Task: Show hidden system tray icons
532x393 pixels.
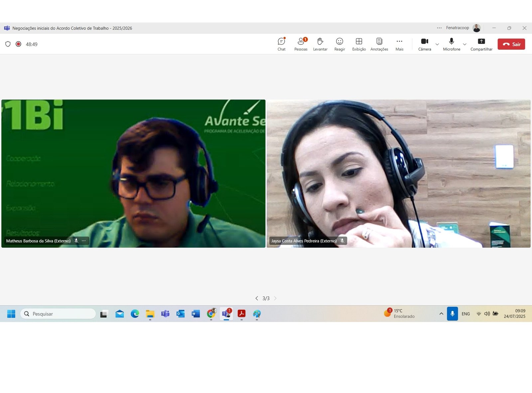Action: pyautogui.click(x=441, y=313)
